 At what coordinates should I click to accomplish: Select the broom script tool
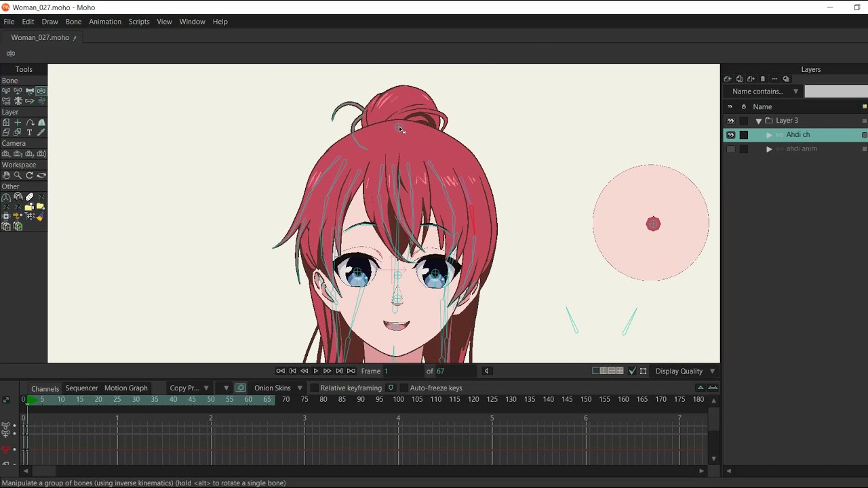[41, 217]
